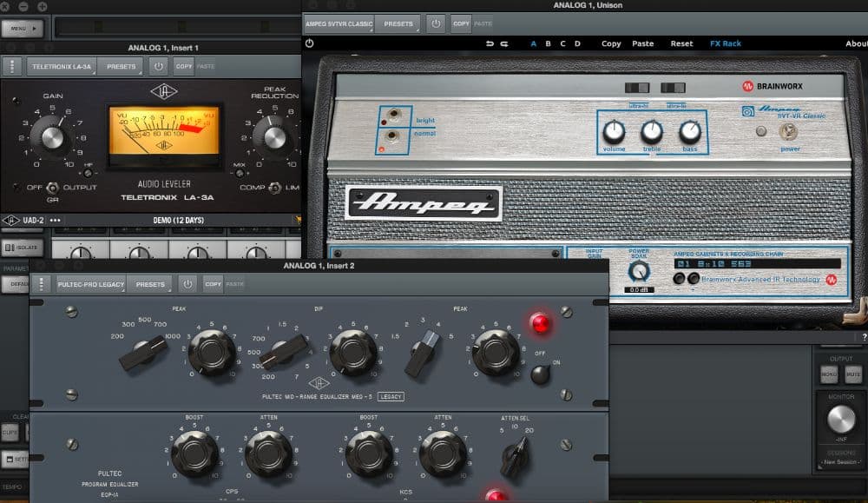Select the bright input jack on Ampeg
The height and width of the screenshot is (503, 868).
[x=393, y=115]
